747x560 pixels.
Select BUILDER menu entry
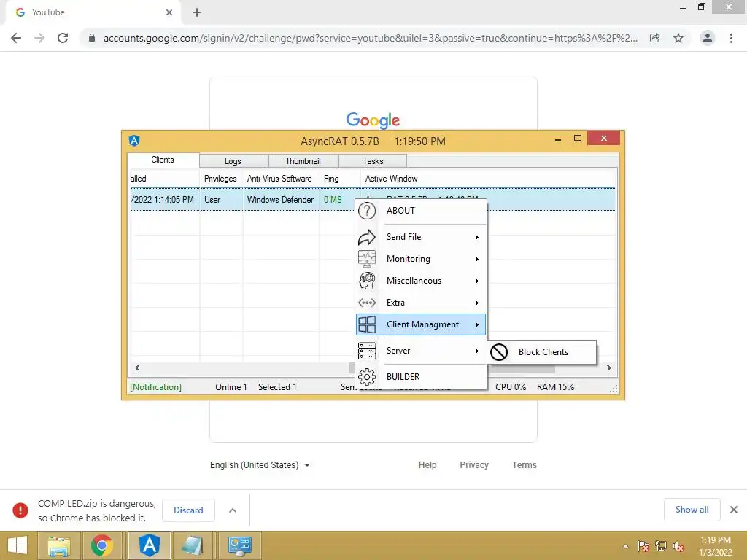pos(421,377)
